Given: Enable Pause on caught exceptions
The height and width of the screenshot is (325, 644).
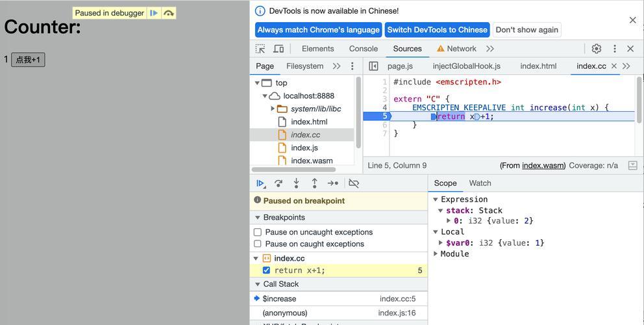Looking at the screenshot, I should [x=258, y=244].
